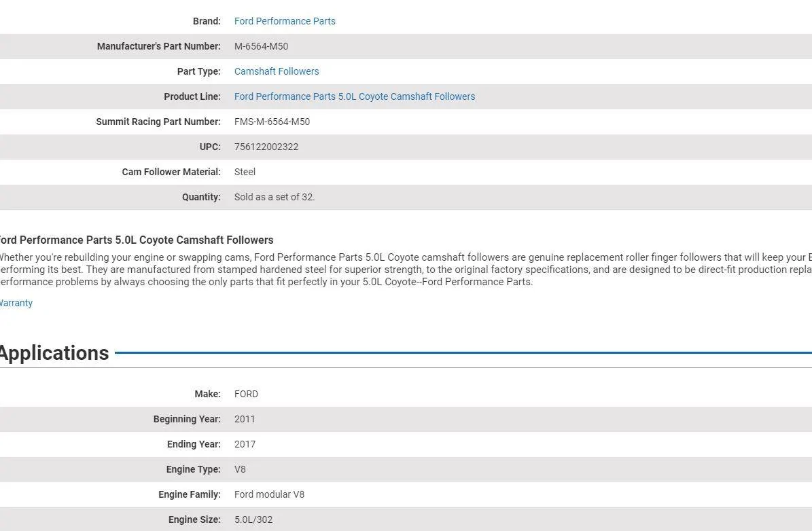This screenshot has width=812, height=531.
Task: Click the 'Product Line:' label
Action: click(x=192, y=97)
